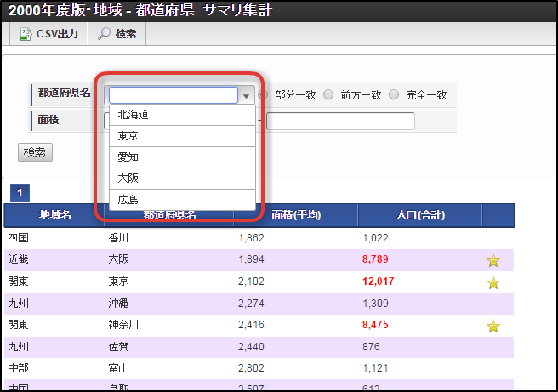Viewport: 558px width, 392px height.
Task: Click the 東京 cell in the results table
Action: tap(118, 281)
